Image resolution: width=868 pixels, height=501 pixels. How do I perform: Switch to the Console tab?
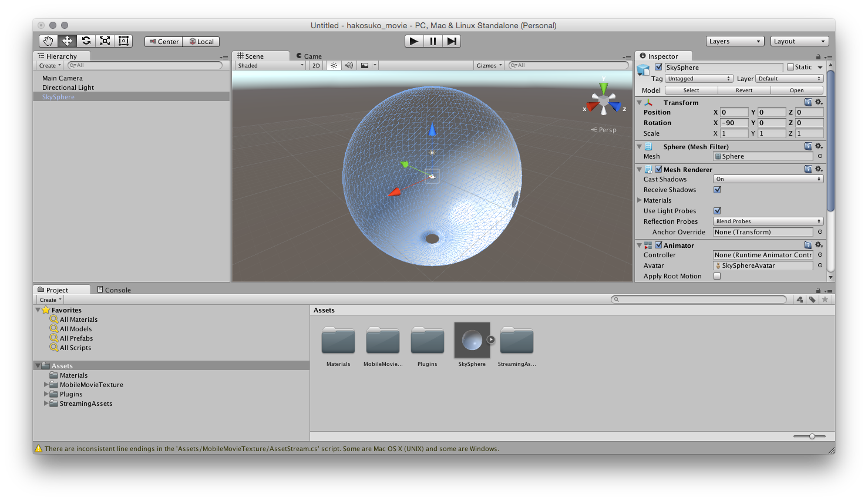pyautogui.click(x=114, y=290)
